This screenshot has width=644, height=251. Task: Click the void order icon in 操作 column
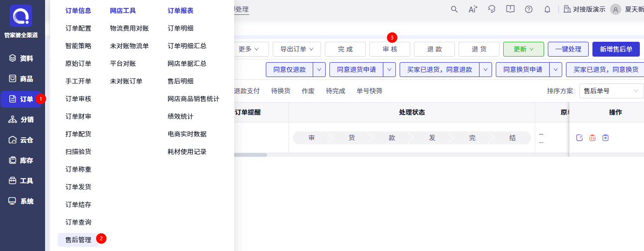pyautogui.click(x=605, y=138)
